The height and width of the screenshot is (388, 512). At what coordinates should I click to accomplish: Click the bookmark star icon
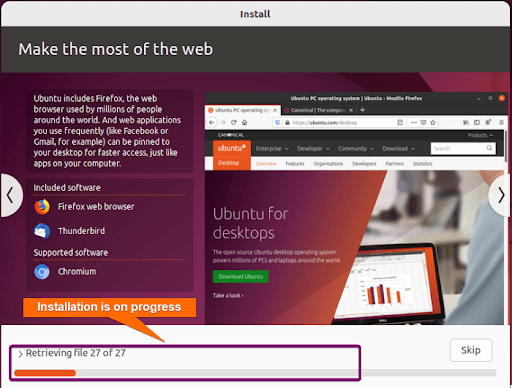coord(433,122)
